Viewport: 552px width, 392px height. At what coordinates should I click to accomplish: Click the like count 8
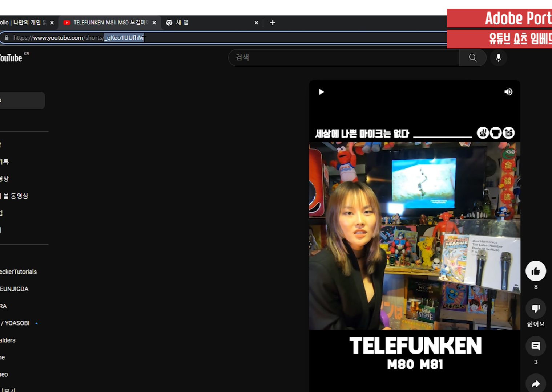(x=536, y=287)
